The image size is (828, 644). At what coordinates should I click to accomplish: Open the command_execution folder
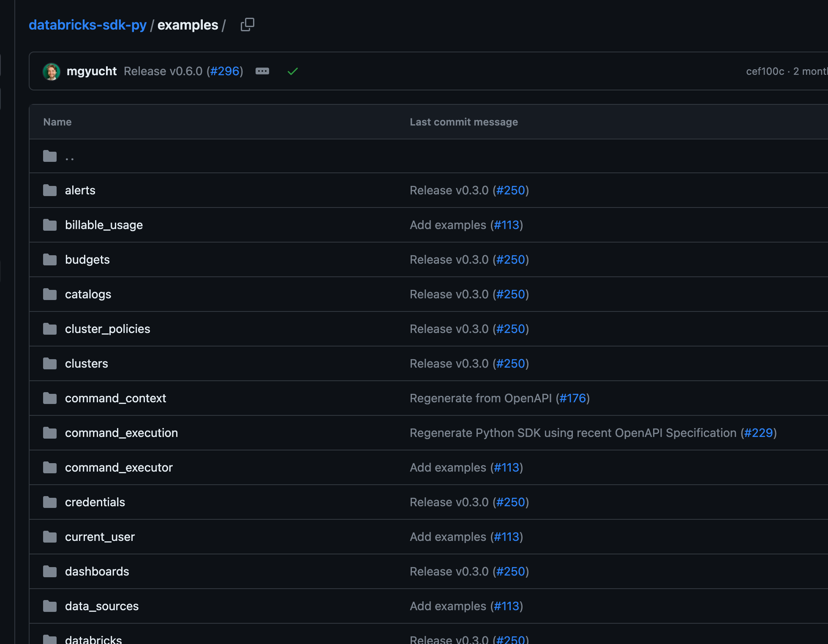click(122, 433)
